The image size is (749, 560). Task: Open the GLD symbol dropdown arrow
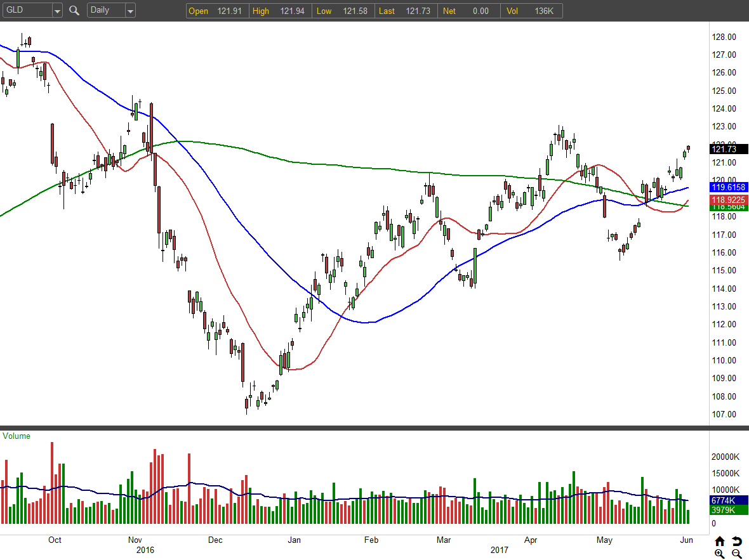point(56,10)
